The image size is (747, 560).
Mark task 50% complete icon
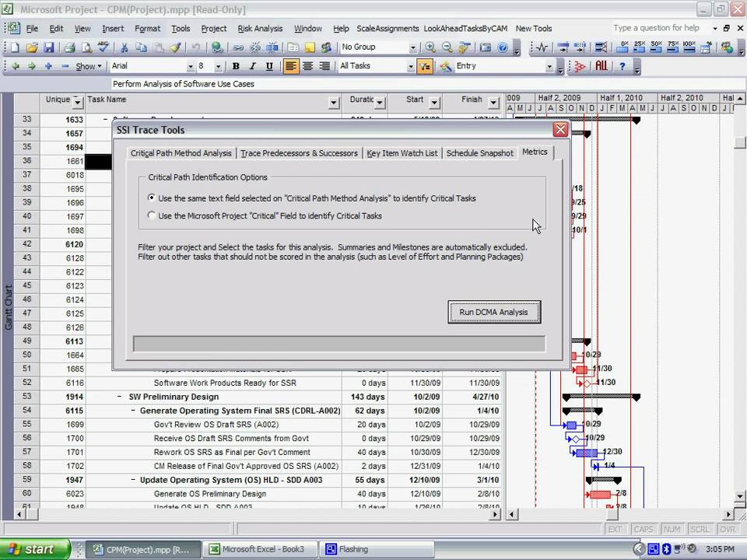tap(656, 47)
